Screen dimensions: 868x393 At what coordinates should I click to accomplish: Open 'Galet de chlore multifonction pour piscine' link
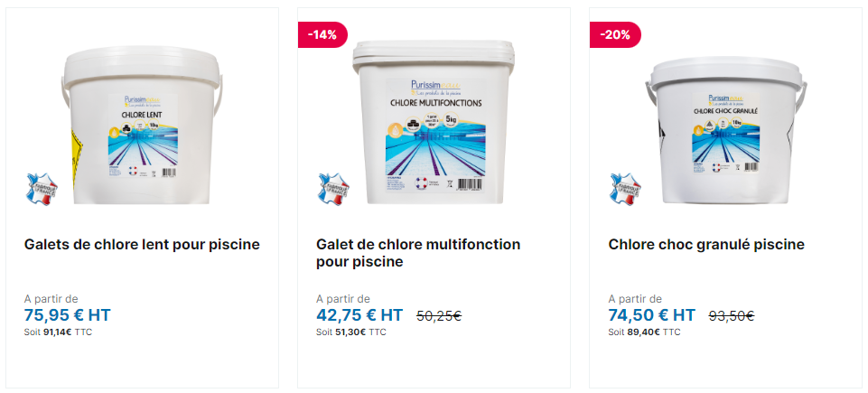(x=418, y=253)
